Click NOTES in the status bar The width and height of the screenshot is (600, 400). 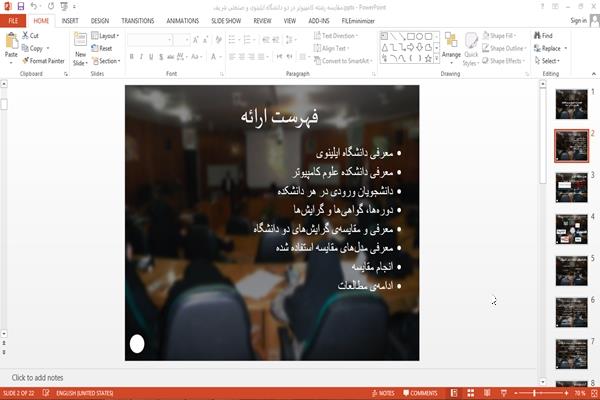click(383, 393)
